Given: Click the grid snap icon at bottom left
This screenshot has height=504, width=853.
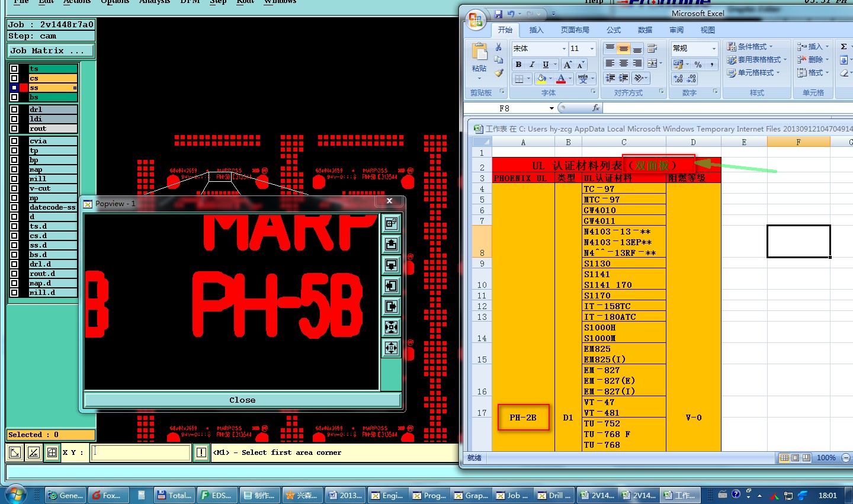Looking at the screenshot, I should [x=52, y=452].
